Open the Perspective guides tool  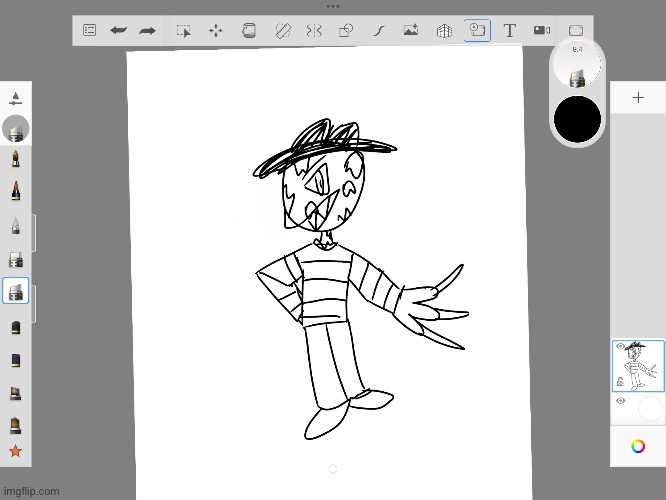[444, 31]
